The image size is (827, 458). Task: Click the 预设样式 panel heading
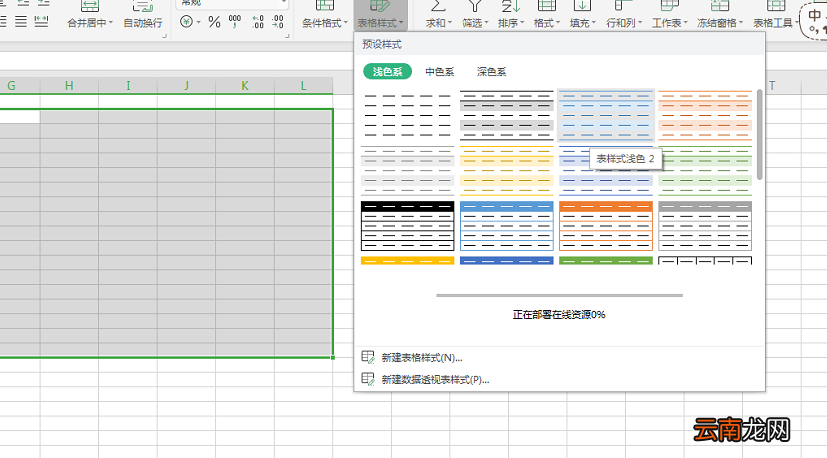tap(382, 44)
